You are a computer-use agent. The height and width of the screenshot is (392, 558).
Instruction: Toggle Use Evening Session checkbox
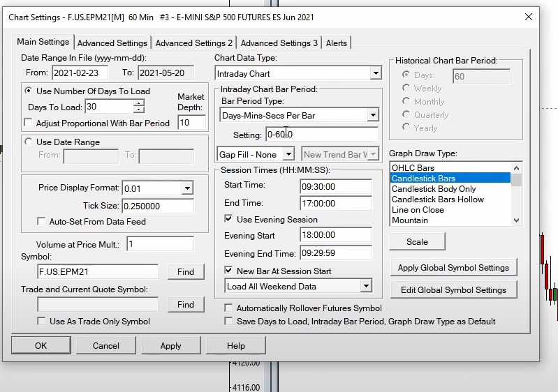229,219
